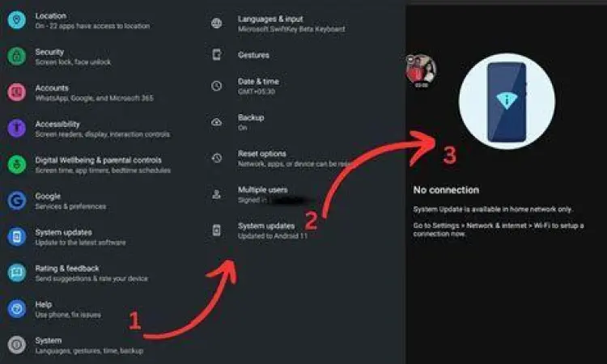This screenshot has height=364, width=607.
Task: Tap the Multiple users person icon
Action: point(216,194)
